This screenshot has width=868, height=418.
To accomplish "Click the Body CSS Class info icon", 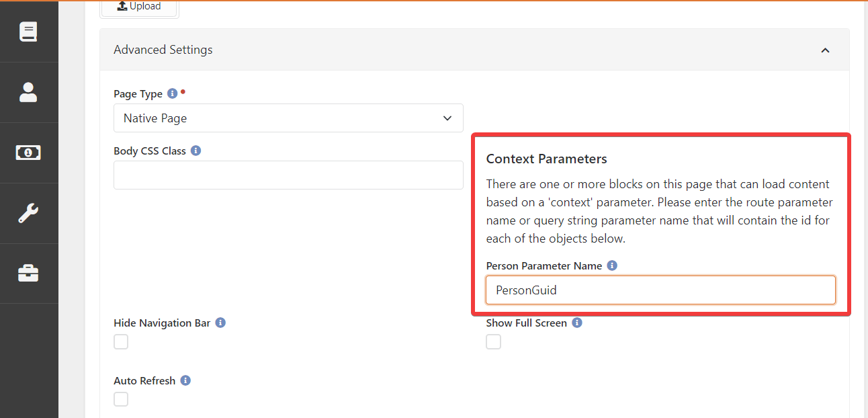I will (x=196, y=151).
